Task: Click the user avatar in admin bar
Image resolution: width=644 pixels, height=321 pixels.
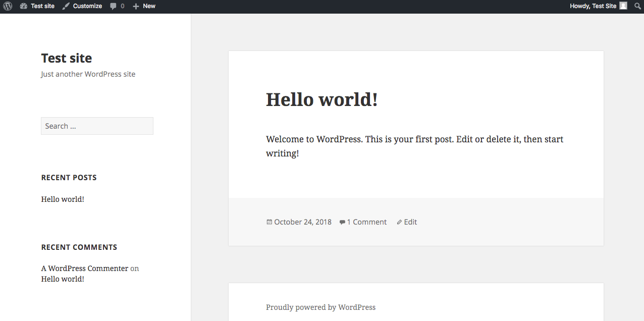Action: coord(623,6)
